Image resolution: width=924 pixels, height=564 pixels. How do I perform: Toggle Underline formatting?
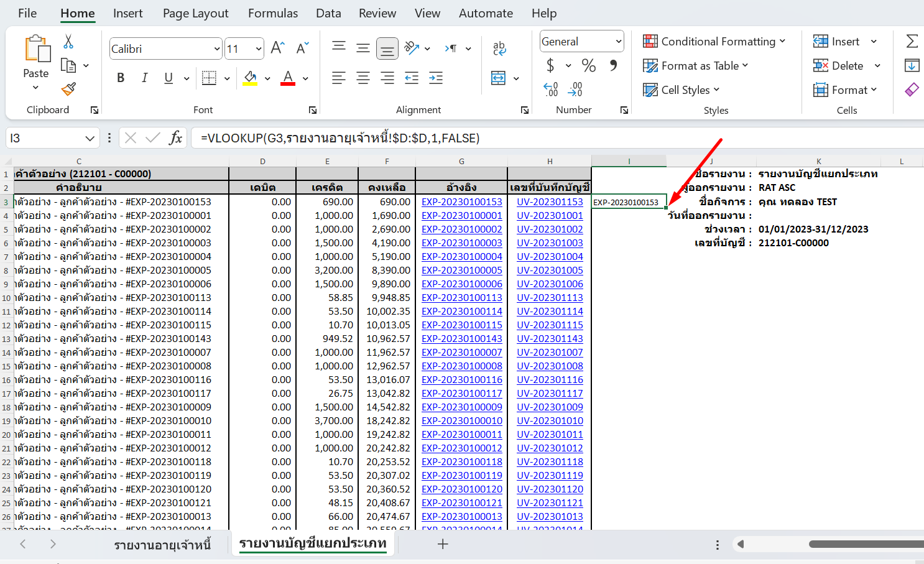pyautogui.click(x=169, y=78)
